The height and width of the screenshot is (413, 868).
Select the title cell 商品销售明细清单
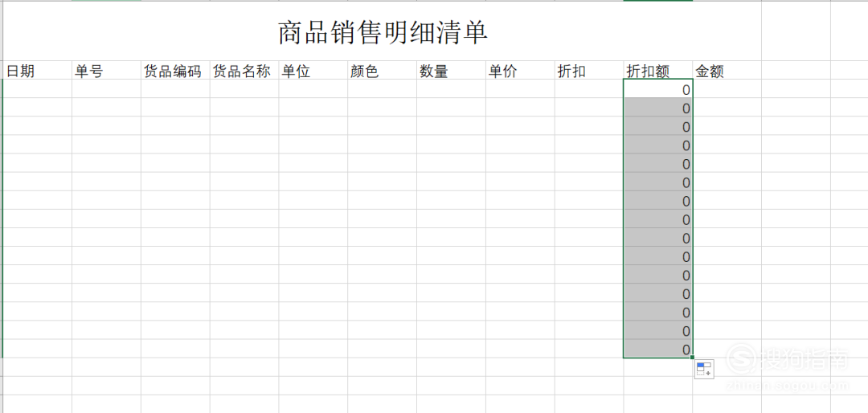click(383, 33)
